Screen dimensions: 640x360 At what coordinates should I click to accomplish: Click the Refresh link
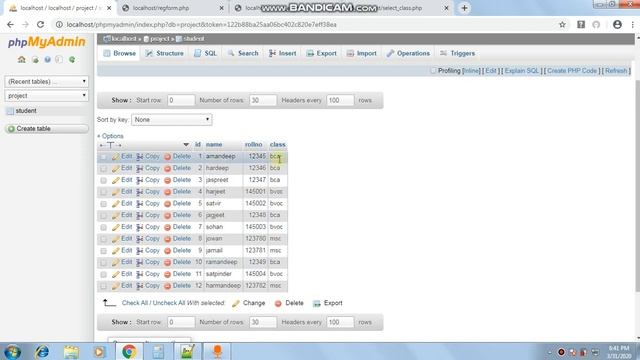tap(616, 71)
